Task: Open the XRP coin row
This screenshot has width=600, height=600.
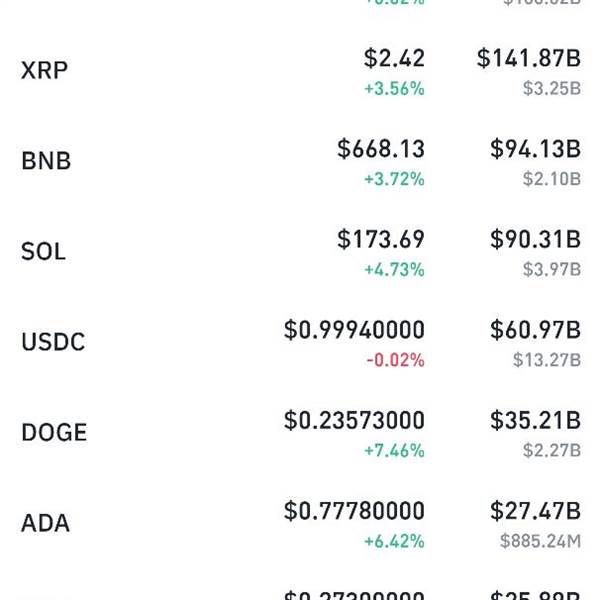Action: tap(300, 71)
